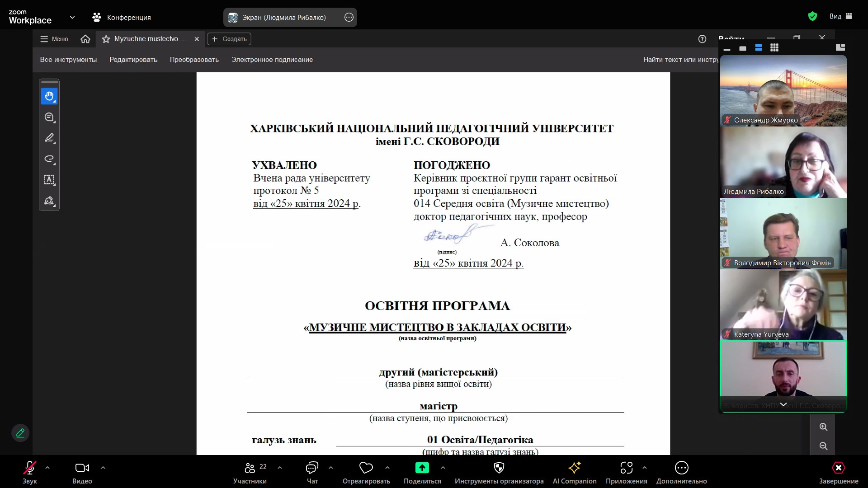868x488 pixels.
Task: Open the Преобразовать tab
Action: [x=194, y=60]
